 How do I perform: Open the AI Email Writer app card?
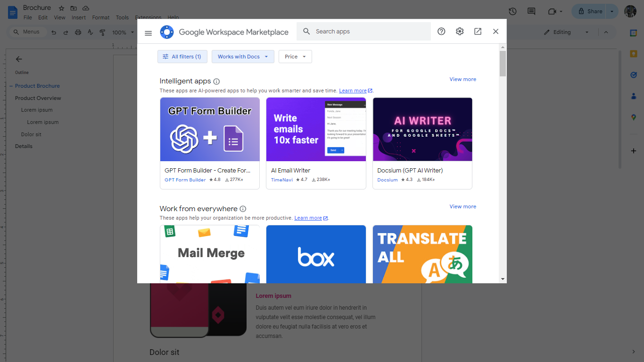(316, 143)
